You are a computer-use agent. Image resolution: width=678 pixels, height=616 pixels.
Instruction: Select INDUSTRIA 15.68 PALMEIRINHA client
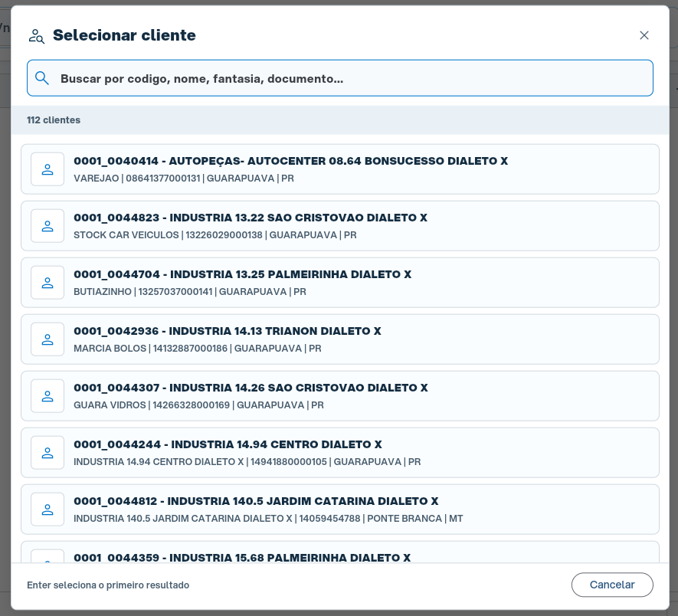pos(340,552)
